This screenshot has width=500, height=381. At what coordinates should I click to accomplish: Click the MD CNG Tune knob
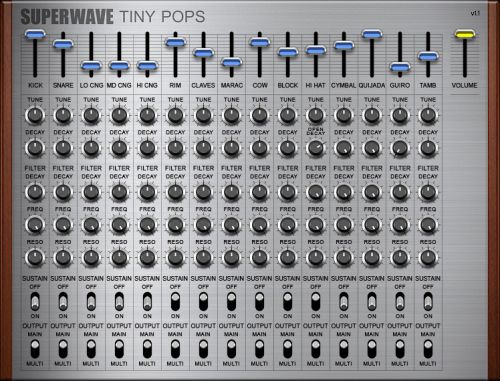[119, 116]
